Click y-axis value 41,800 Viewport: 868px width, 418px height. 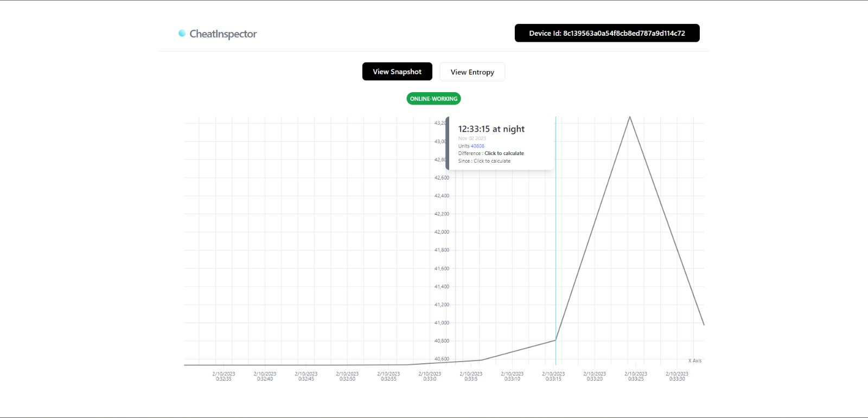442,250
